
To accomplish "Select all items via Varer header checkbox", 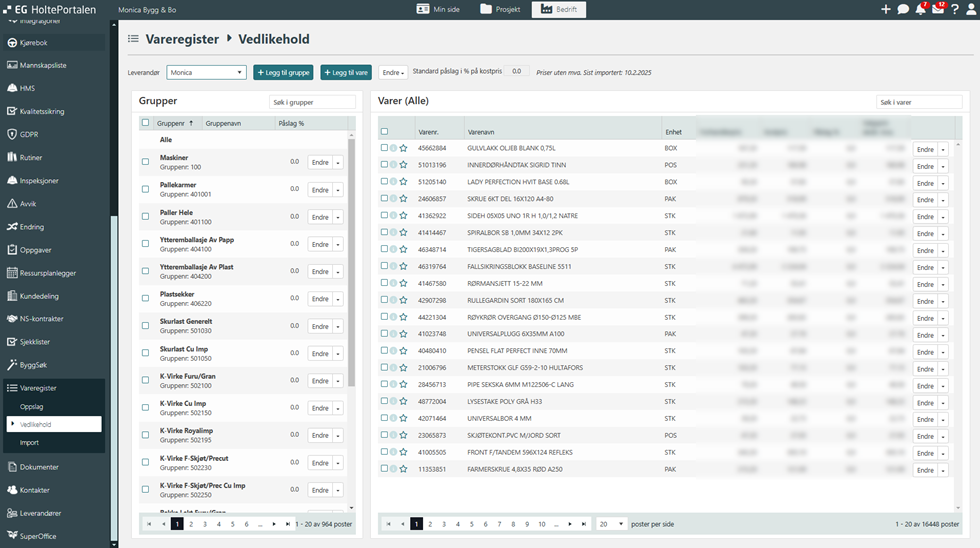I will point(384,131).
